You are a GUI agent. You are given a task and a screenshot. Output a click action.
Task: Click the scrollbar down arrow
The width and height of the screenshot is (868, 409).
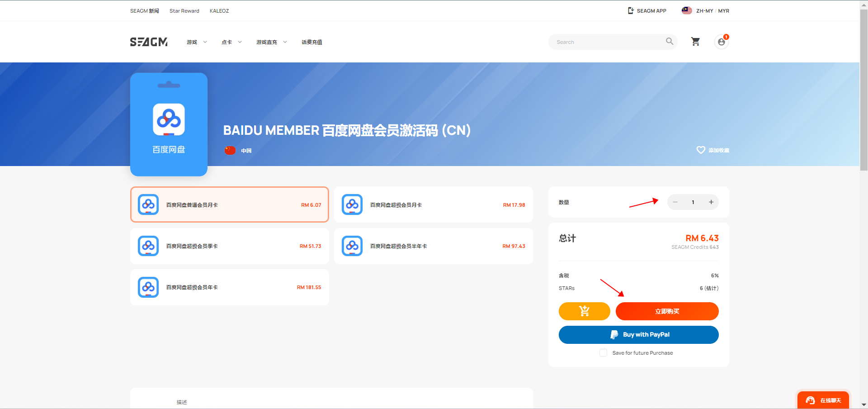(x=863, y=405)
